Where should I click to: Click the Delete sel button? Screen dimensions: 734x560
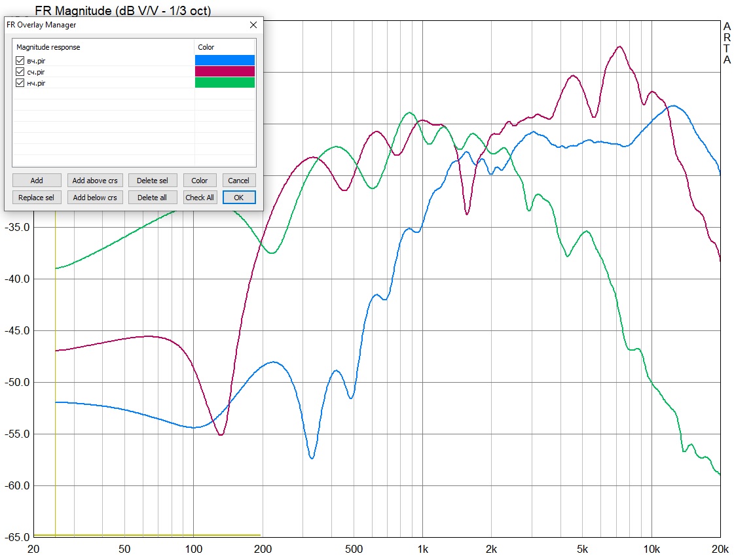[153, 181]
